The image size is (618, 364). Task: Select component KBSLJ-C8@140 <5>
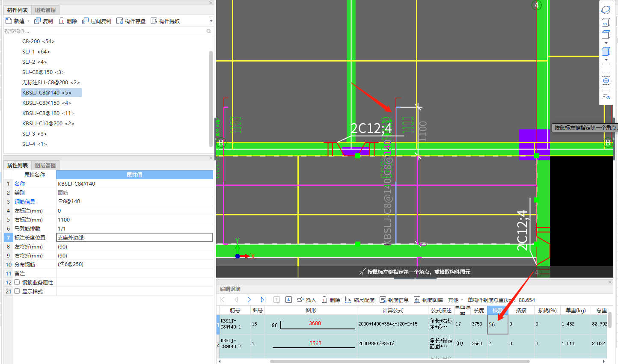(51, 93)
